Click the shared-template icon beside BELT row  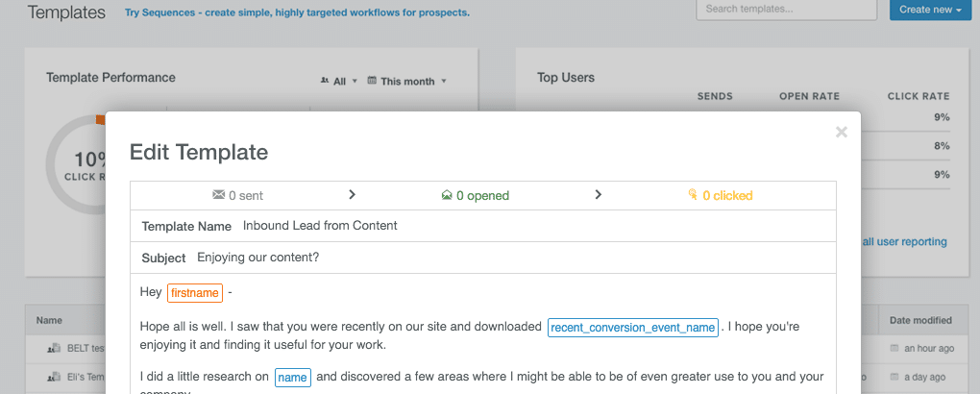click(x=54, y=348)
